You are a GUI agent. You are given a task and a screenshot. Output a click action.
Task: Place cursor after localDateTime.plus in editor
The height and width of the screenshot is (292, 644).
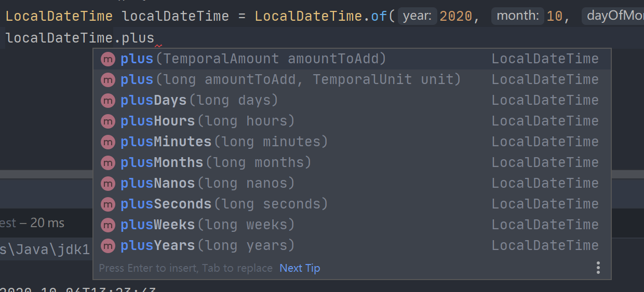tap(155, 38)
